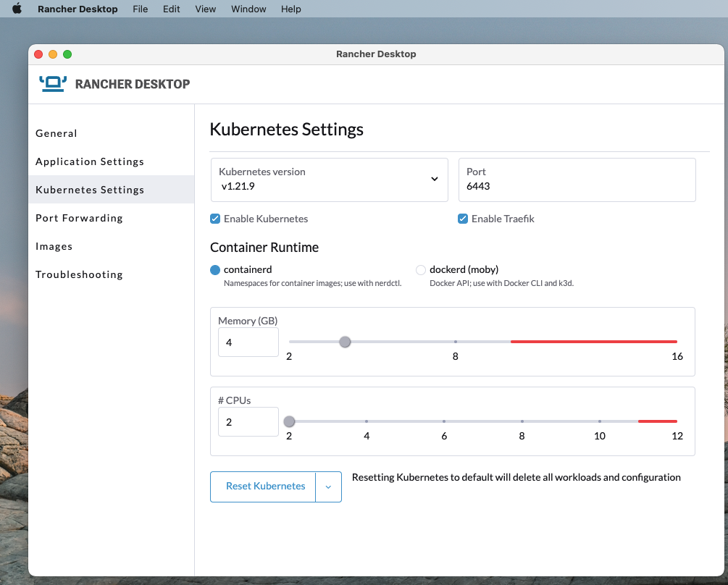The width and height of the screenshot is (728, 585).
Task: Click the Port input field
Action: (577, 180)
